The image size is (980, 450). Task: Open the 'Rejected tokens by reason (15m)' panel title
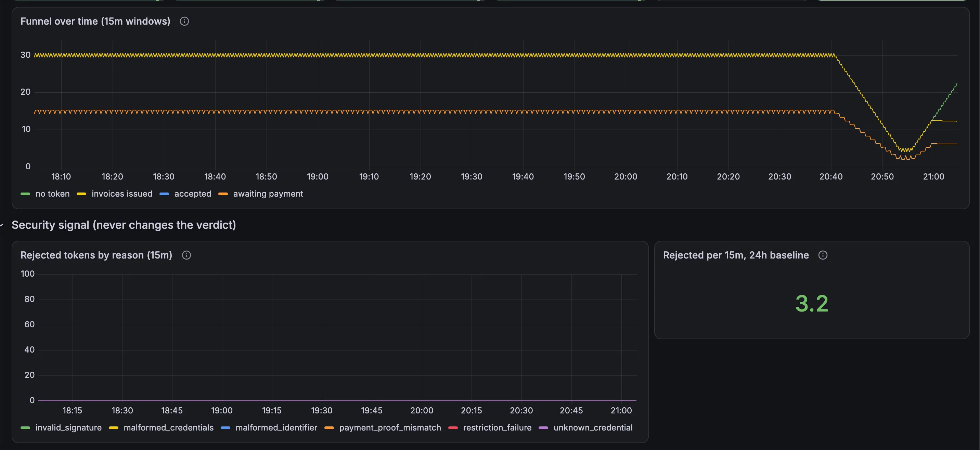coord(96,255)
